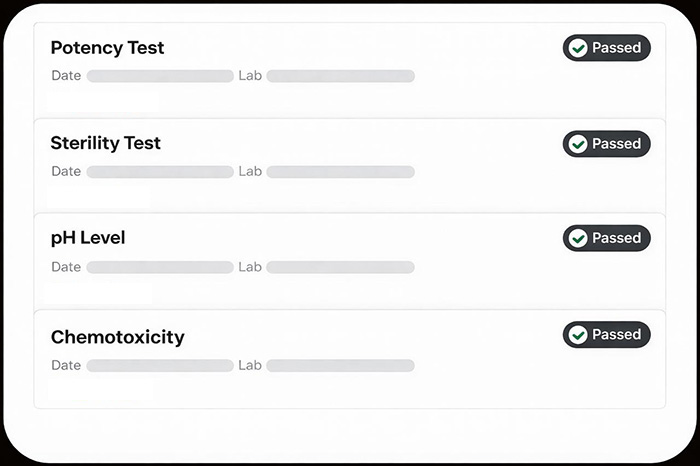Click the Potency Test checkmark icon
This screenshot has height=466, width=700.
tap(577, 48)
